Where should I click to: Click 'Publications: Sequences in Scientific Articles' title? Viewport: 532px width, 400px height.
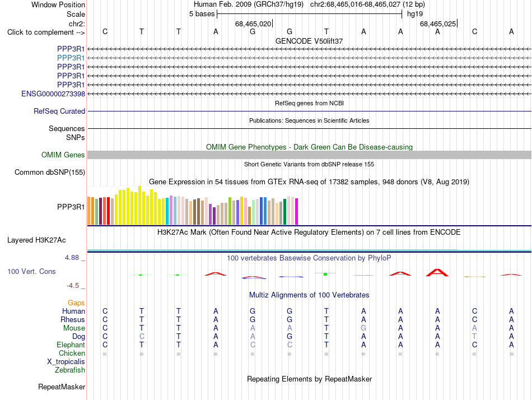coord(309,120)
